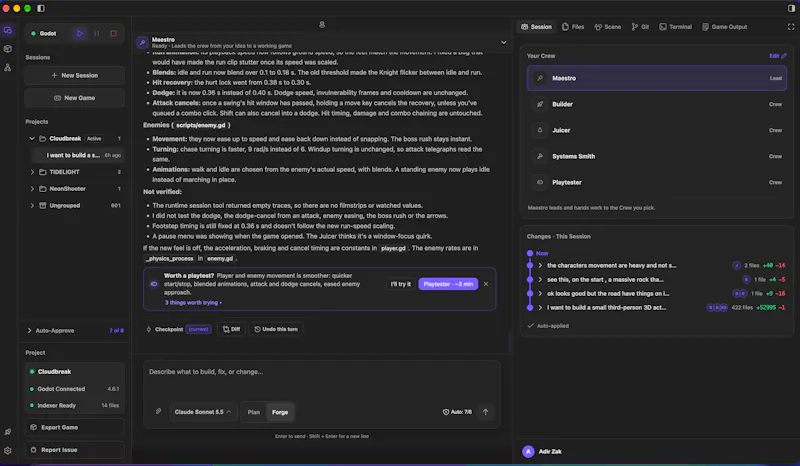Switch to Plan mode
Screen dimensions: 800x466
254,412
